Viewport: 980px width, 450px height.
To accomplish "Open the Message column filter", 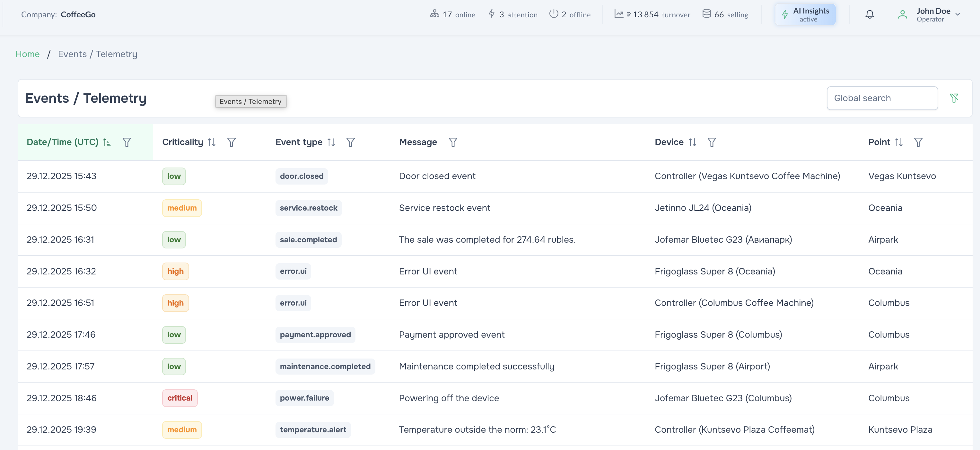I will coord(453,142).
